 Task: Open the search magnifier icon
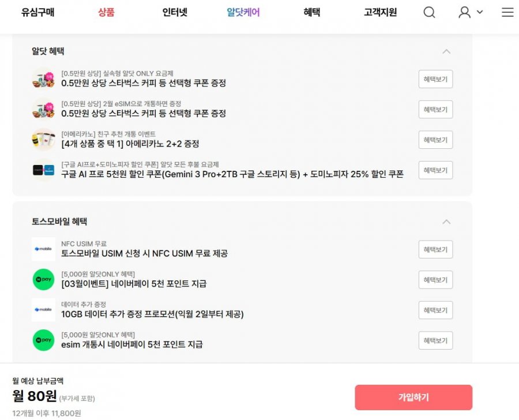(429, 12)
